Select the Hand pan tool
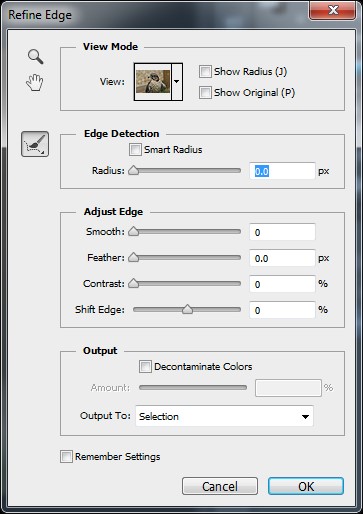The image size is (363, 514). pyautogui.click(x=35, y=83)
